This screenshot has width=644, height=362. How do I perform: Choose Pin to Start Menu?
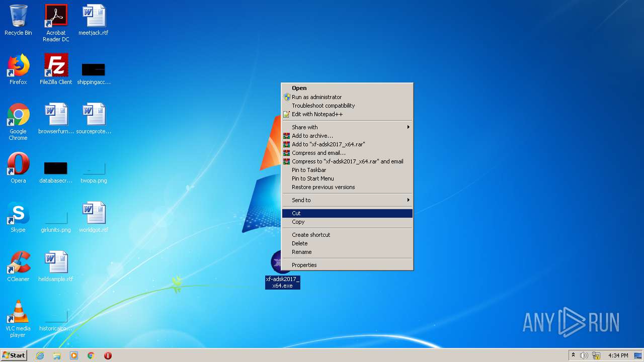coord(347,178)
